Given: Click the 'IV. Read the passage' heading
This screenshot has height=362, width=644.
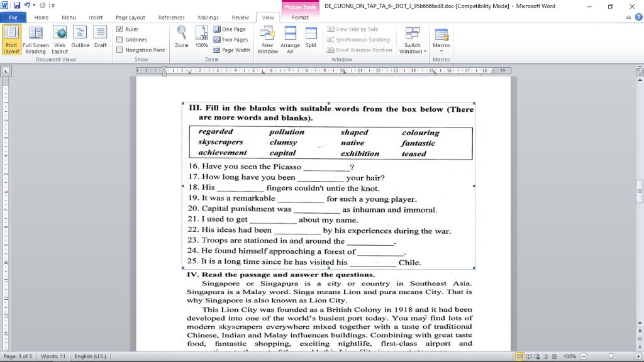Looking at the screenshot, I should coord(281,275).
